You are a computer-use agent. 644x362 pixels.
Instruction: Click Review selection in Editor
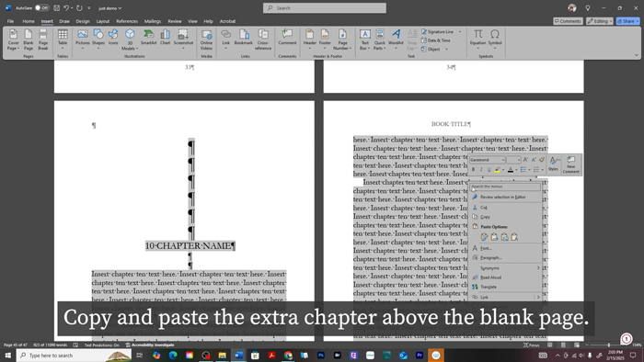506,198
